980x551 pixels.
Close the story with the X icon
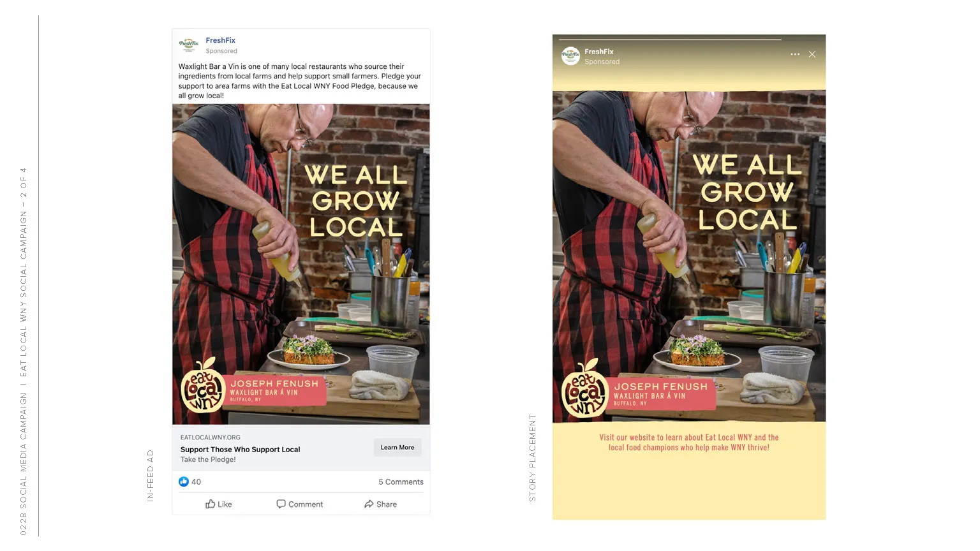click(812, 54)
